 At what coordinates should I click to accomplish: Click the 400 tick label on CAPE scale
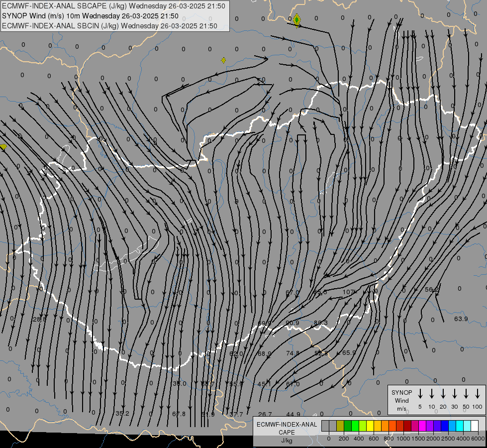359,439
